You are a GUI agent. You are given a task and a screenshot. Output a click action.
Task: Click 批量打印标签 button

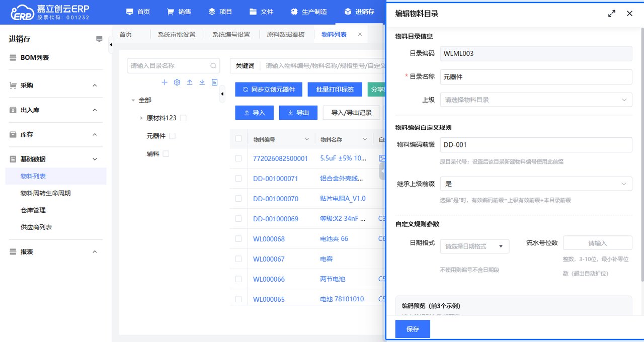335,90
